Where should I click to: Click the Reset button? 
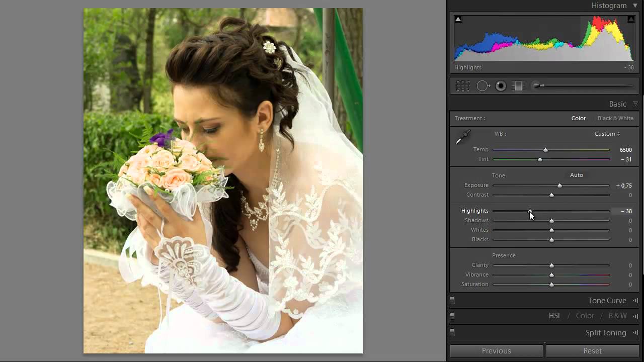tap(593, 351)
